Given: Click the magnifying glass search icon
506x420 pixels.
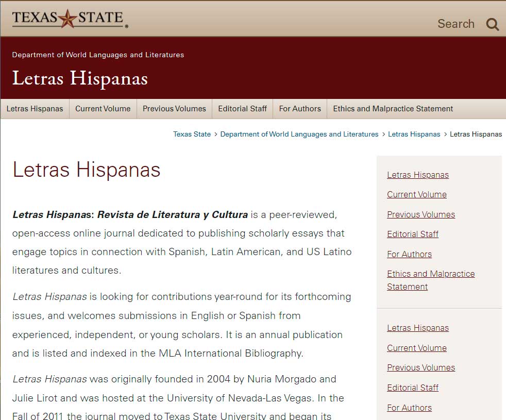Looking at the screenshot, I should point(493,24).
